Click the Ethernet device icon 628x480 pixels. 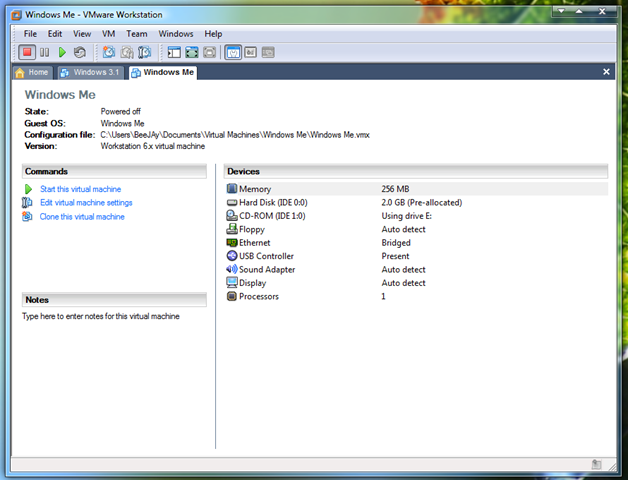231,242
